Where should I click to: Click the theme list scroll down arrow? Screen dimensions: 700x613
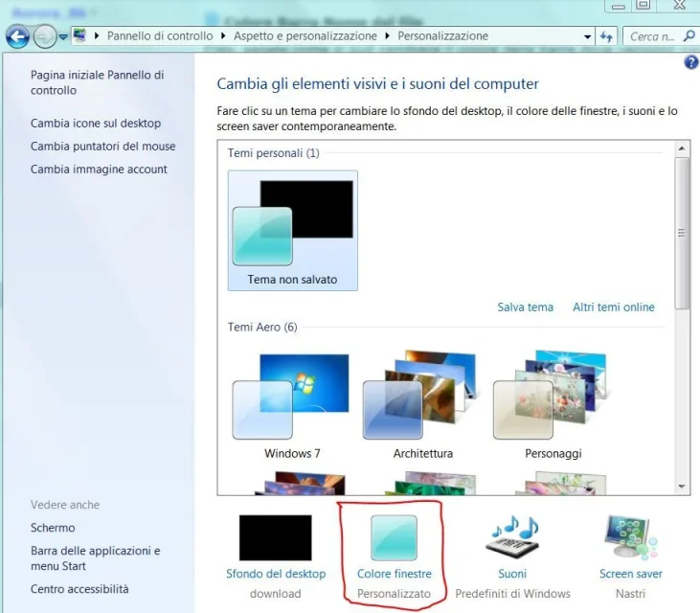point(682,487)
